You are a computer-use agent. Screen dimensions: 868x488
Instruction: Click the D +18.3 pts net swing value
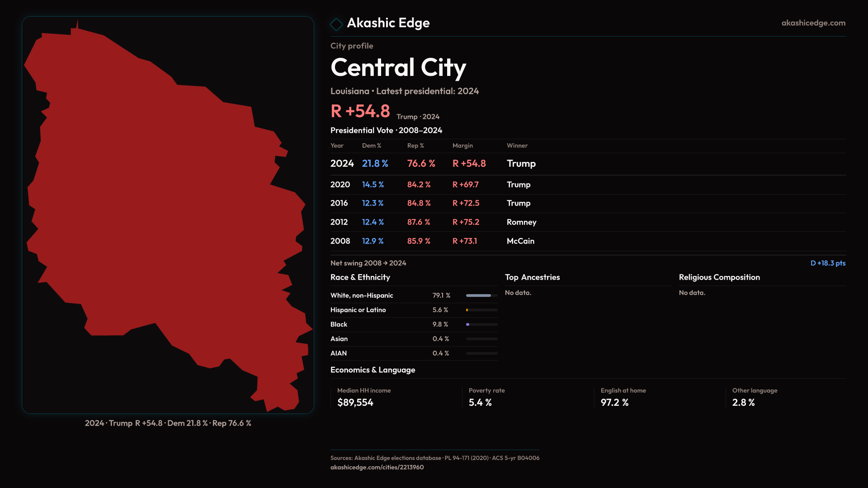point(827,263)
